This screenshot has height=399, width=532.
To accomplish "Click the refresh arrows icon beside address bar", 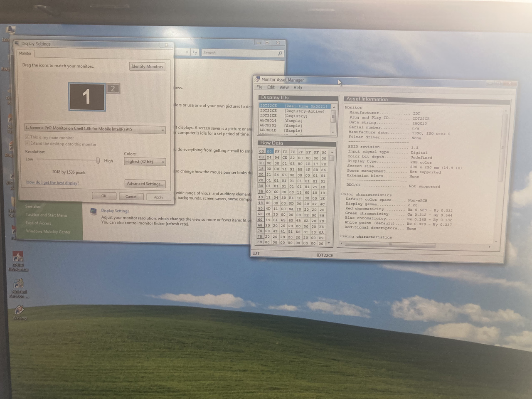I will click(x=194, y=52).
